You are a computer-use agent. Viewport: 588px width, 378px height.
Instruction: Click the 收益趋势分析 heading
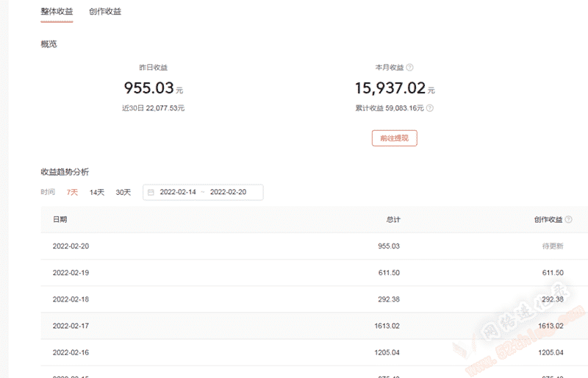click(x=65, y=172)
